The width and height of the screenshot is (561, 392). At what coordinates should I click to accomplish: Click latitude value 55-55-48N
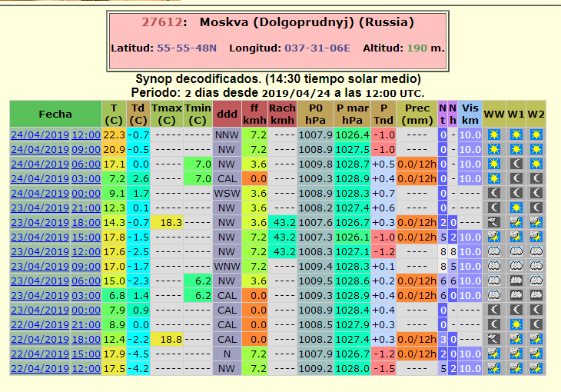point(187,48)
